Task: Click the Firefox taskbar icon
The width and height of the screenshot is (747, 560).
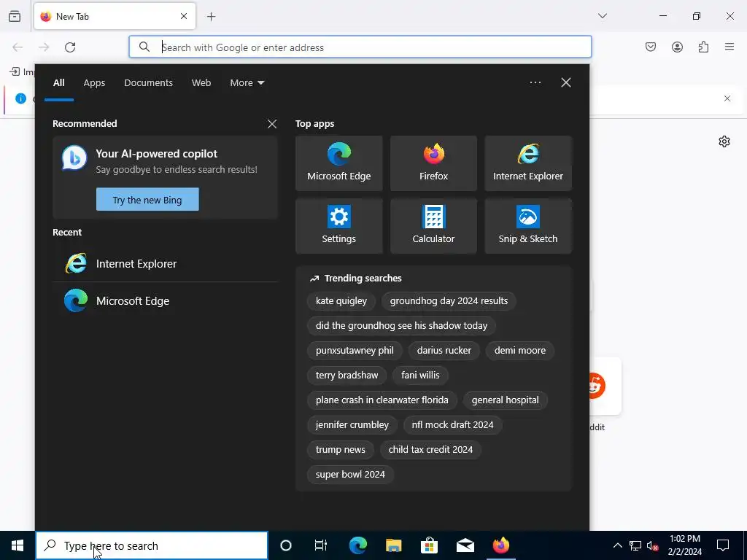Action: pos(501,545)
